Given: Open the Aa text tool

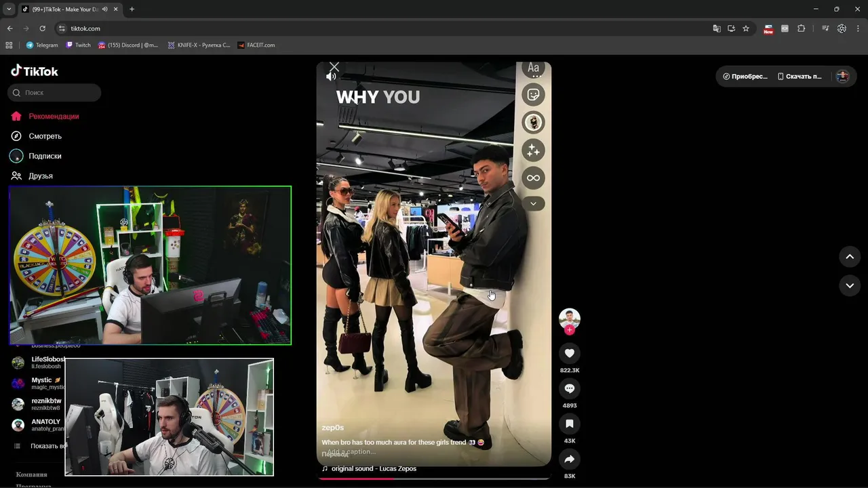Looking at the screenshot, I should tap(534, 68).
